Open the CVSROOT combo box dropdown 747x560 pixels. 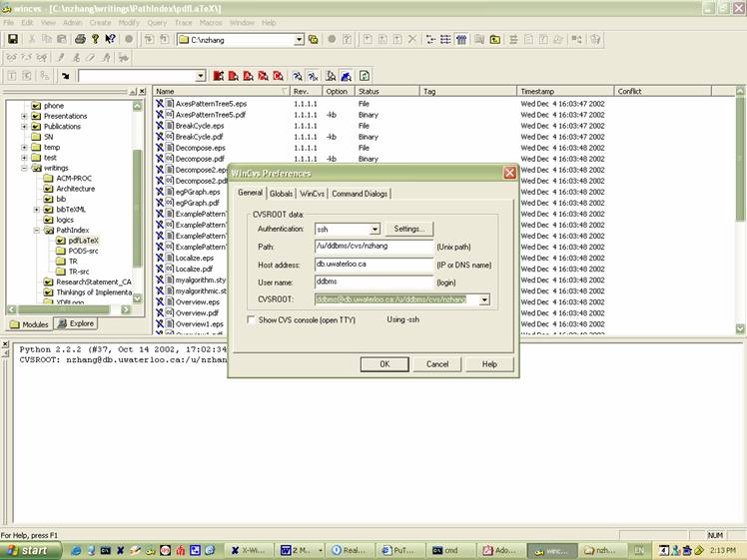click(x=484, y=299)
